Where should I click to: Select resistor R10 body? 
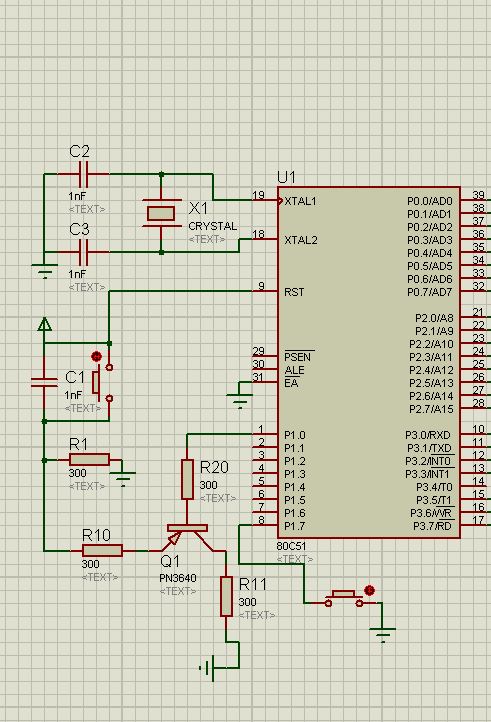(x=102, y=550)
